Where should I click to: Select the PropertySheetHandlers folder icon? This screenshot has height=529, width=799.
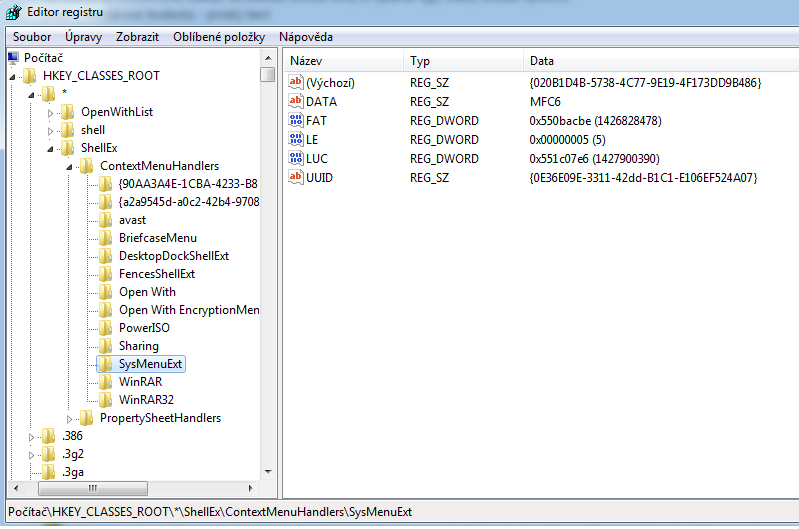[x=87, y=418]
